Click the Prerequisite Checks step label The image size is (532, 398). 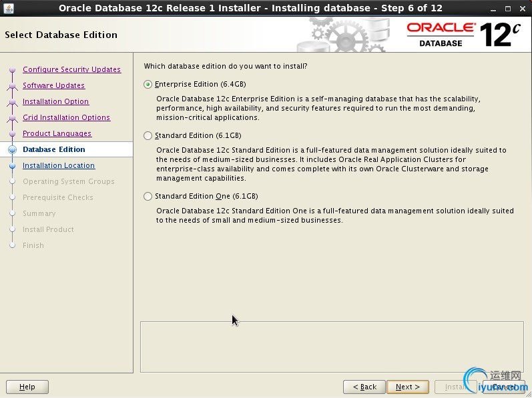[58, 197]
